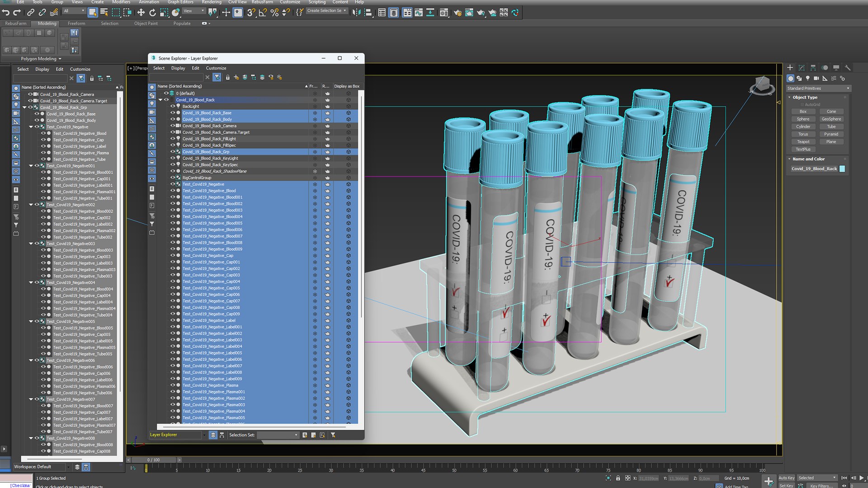The height and width of the screenshot is (488, 868).
Task: Toggle the filter funnel in Layer Explorer toolbar
Action: 217,77
